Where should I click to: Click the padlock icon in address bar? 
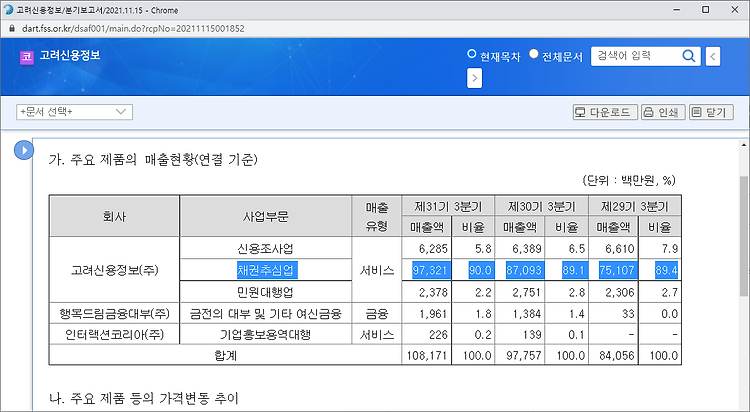pyautogui.click(x=12, y=29)
